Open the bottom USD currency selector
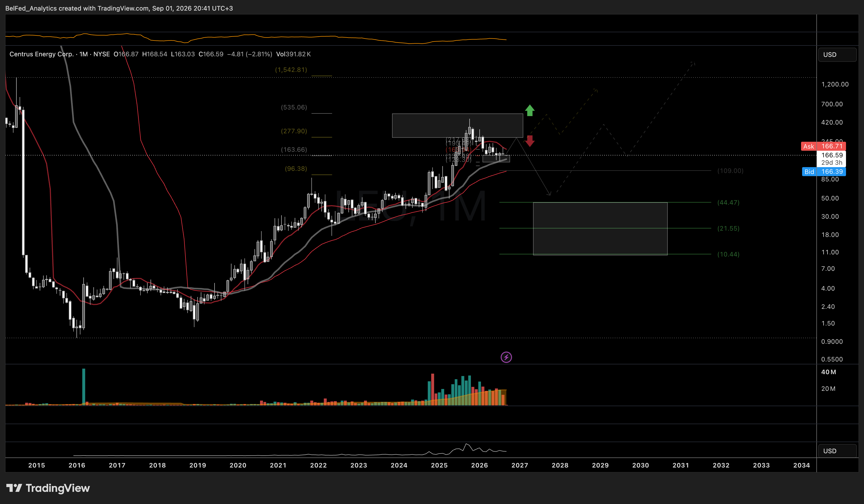The width and height of the screenshot is (864, 504). tap(837, 451)
